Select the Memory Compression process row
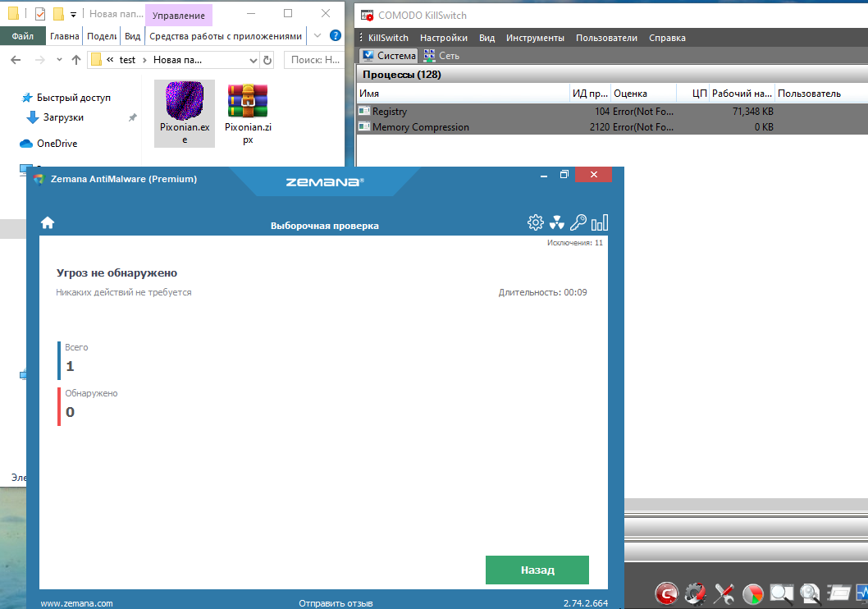Image resolution: width=868 pixels, height=609 pixels. (x=612, y=126)
